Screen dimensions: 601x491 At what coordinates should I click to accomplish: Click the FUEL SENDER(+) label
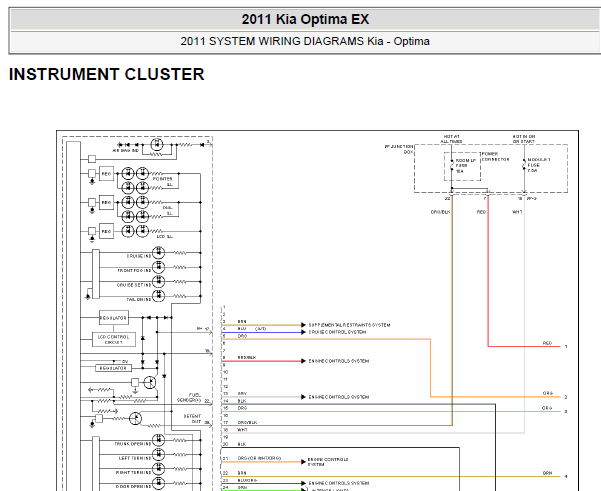point(190,398)
